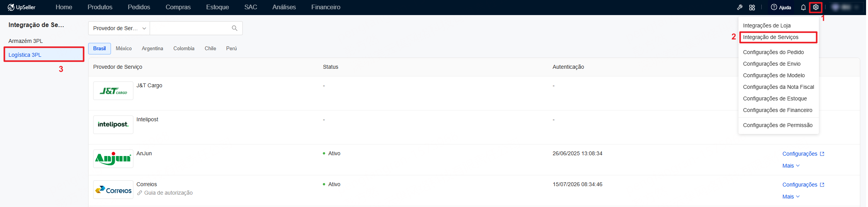This screenshot has height=207, width=868.
Task: Open the Pedidos top menu
Action: click(139, 7)
